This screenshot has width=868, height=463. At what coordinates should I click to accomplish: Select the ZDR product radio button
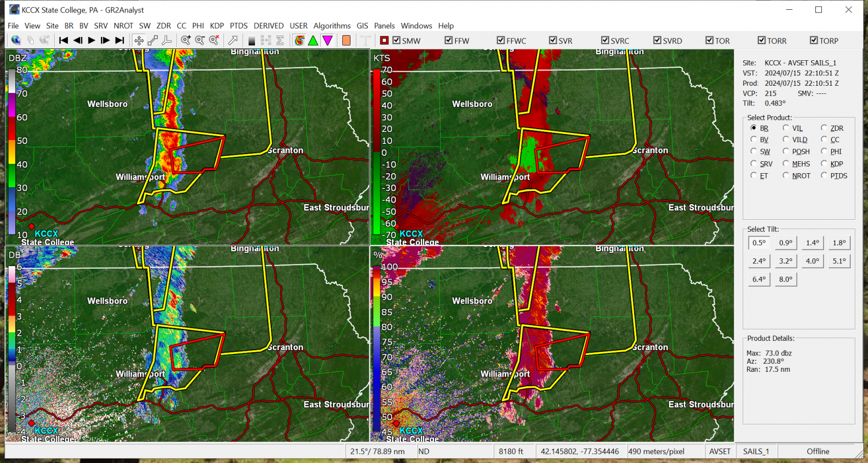[824, 128]
